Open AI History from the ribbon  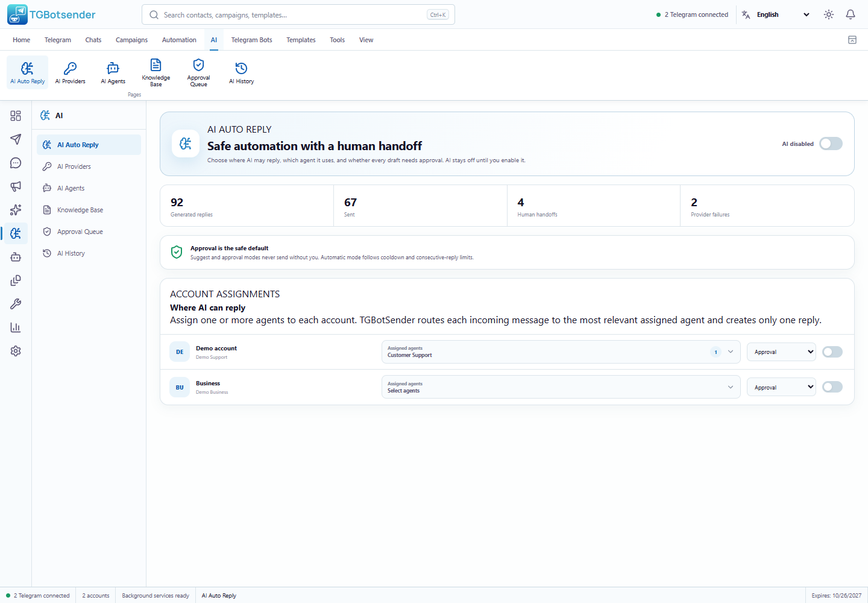click(x=241, y=72)
